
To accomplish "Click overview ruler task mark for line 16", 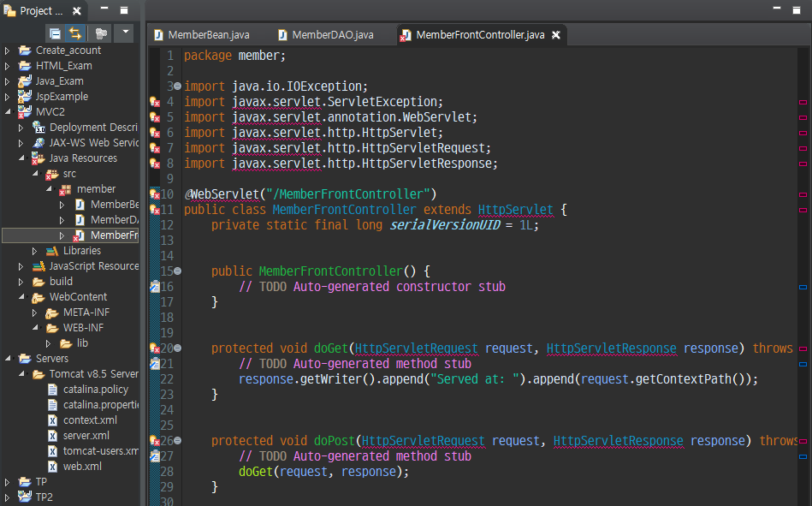I will (803, 287).
